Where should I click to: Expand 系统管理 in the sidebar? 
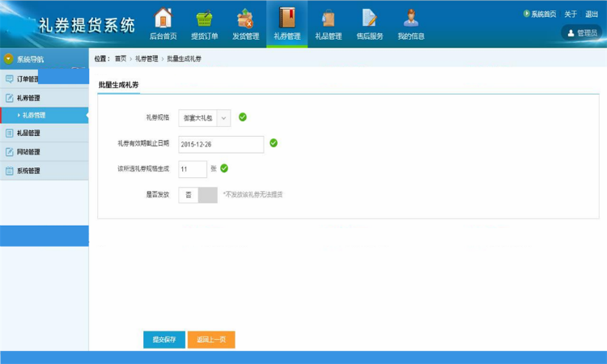click(28, 171)
